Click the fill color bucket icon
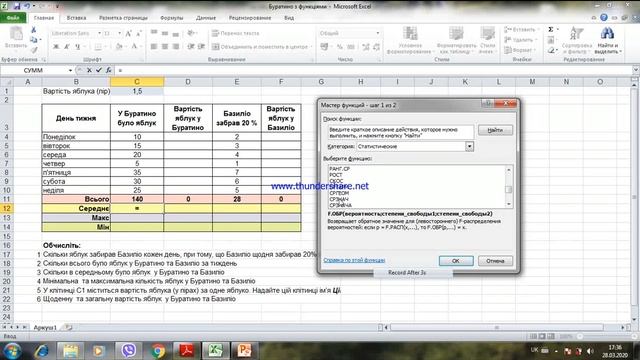Image resolution: width=640 pixels, height=360 pixels. click(119, 47)
